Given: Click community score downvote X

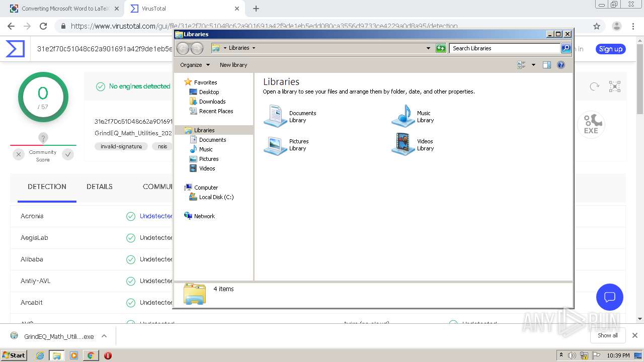Looking at the screenshot, I should tap(19, 154).
